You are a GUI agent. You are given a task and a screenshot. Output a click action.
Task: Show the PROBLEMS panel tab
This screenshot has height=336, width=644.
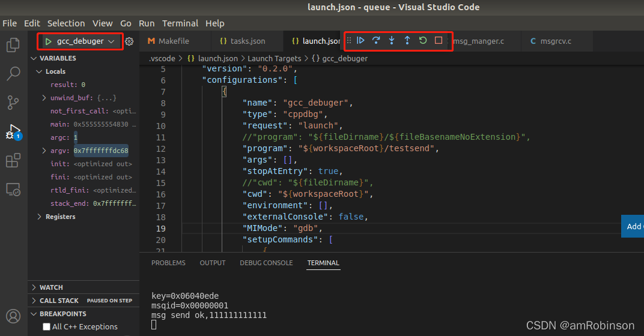pos(168,263)
